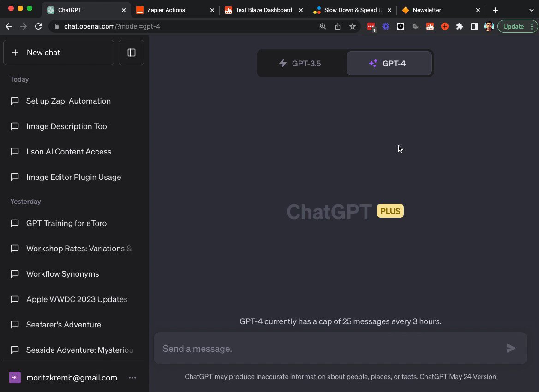Open a new browser tab with plus
The width and height of the screenshot is (539, 392).
pos(495,10)
